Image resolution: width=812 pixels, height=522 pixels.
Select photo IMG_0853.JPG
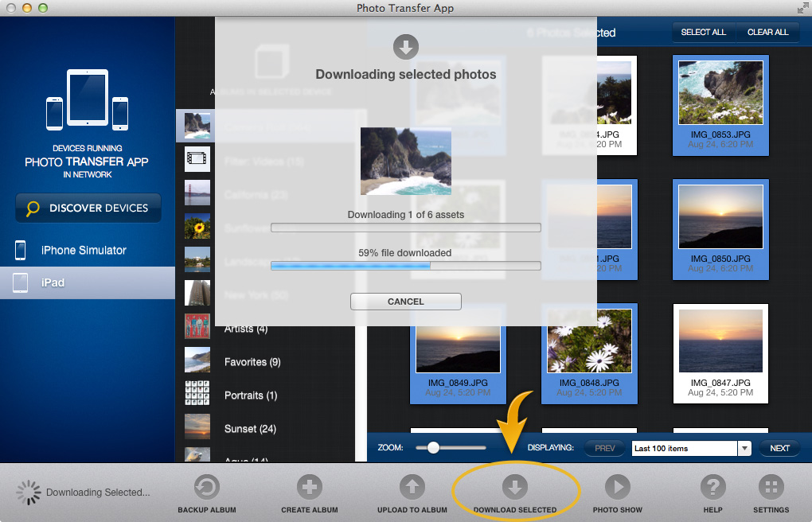(720, 106)
